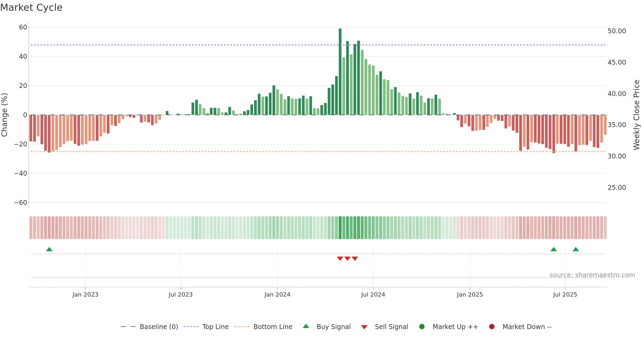Click the purple Top Line legend marker

191,327
